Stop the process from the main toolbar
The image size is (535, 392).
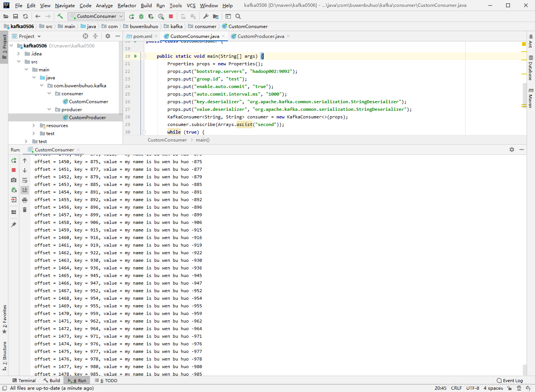coord(171,16)
